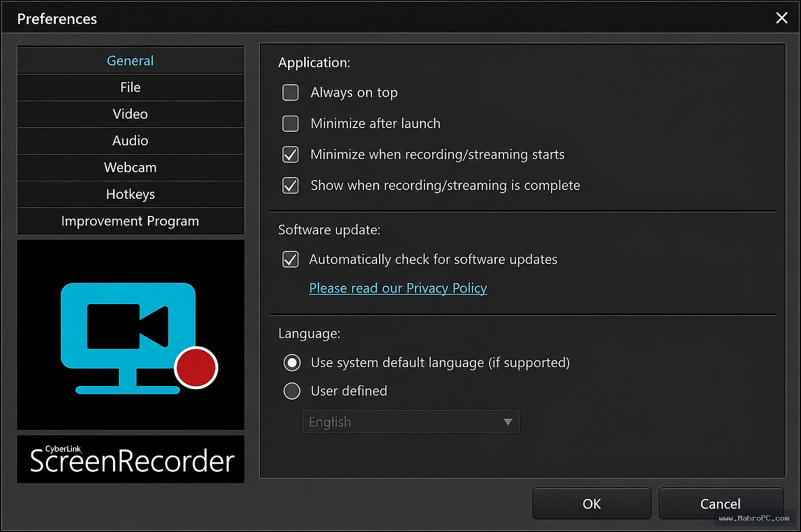Open the Video settings tab
Screen dimensions: 801x532
click(x=130, y=114)
